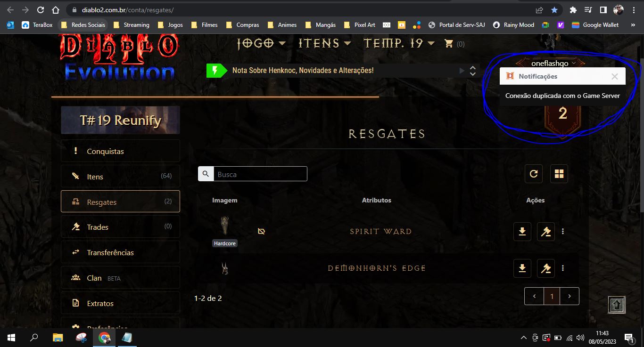Open Chrome side panel
Image resolution: width=644 pixels, height=347 pixels.
pos(603,10)
